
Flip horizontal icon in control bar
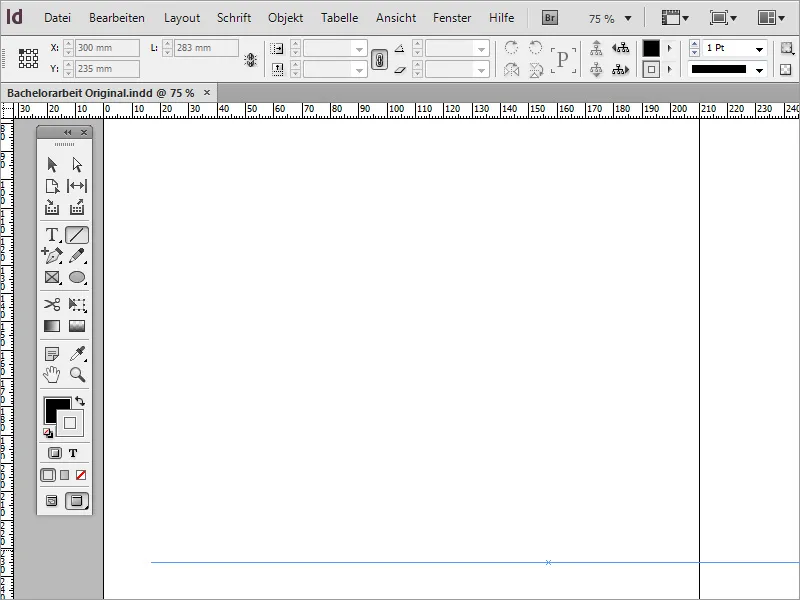click(511, 69)
